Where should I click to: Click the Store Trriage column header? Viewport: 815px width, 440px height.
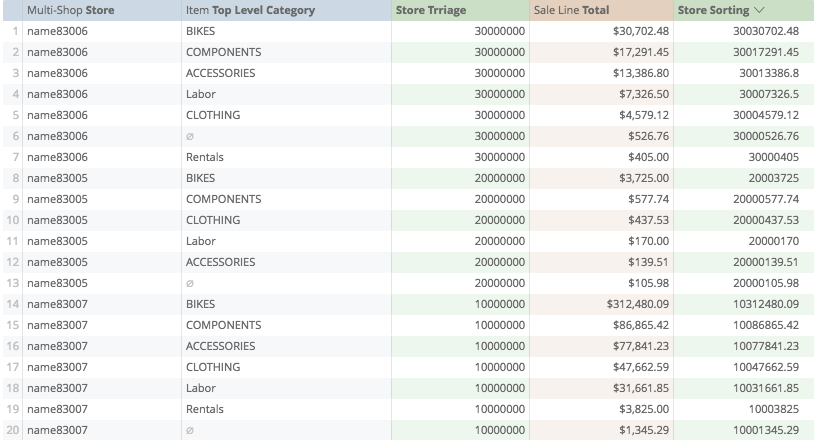tap(431, 10)
